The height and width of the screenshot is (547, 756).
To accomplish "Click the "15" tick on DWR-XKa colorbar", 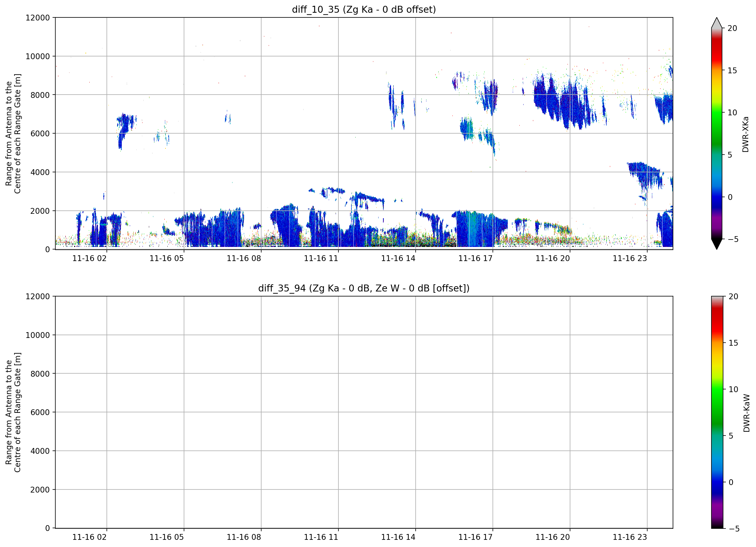I will coord(732,71).
